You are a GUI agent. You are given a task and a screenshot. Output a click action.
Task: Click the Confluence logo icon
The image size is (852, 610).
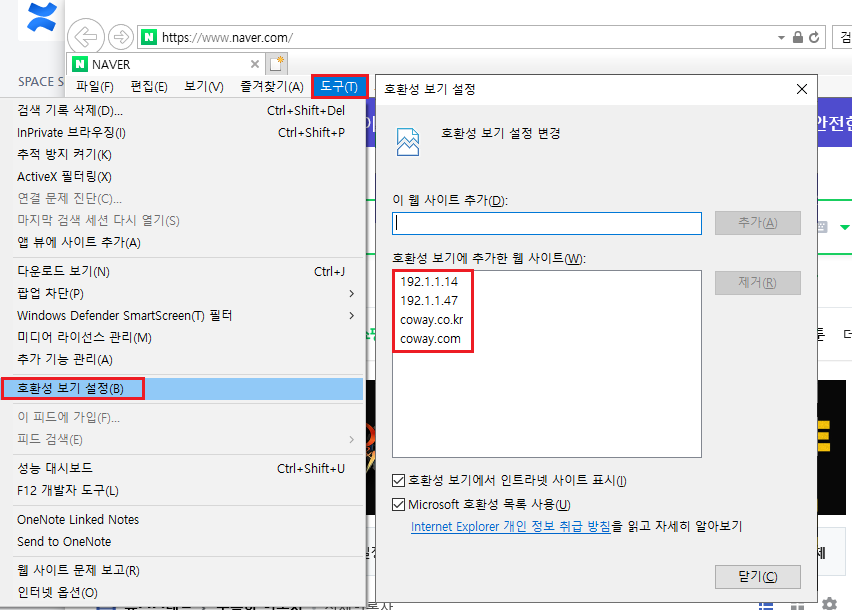(41, 17)
